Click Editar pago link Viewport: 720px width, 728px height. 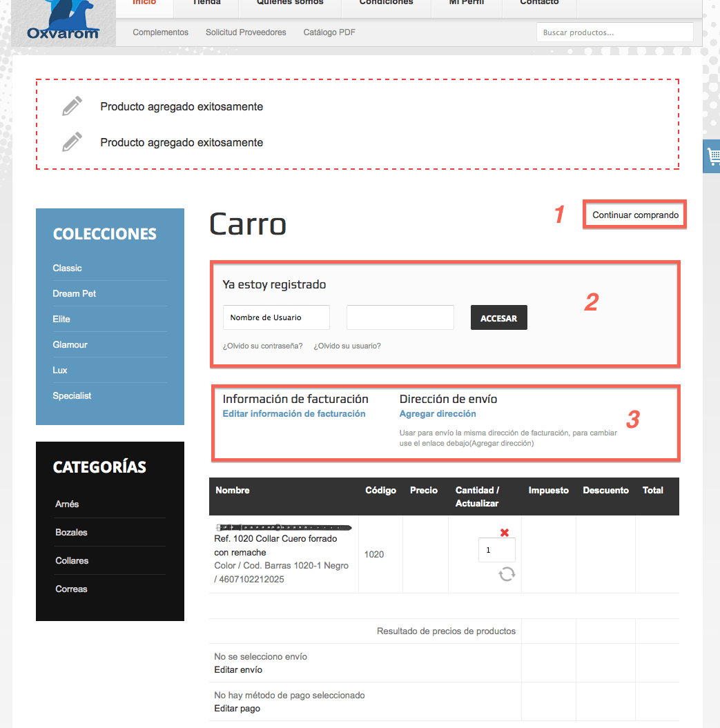237,709
